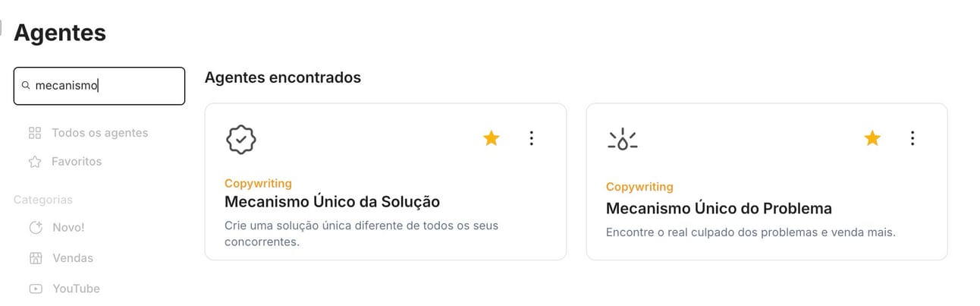This screenshot has width=980, height=306.
Task: Open three-dot menu on Problema card
Action: coord(912,137)
